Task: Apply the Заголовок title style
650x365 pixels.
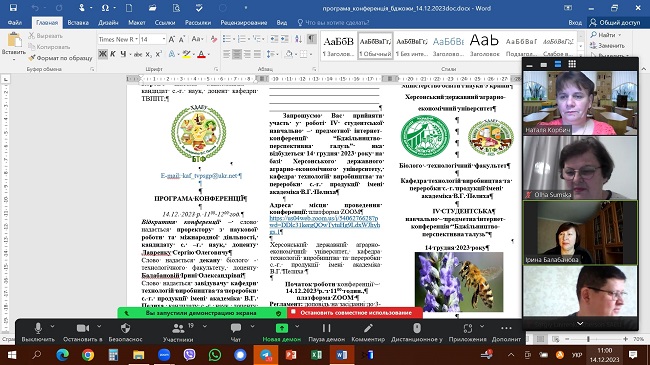Action: pos(484,45)
